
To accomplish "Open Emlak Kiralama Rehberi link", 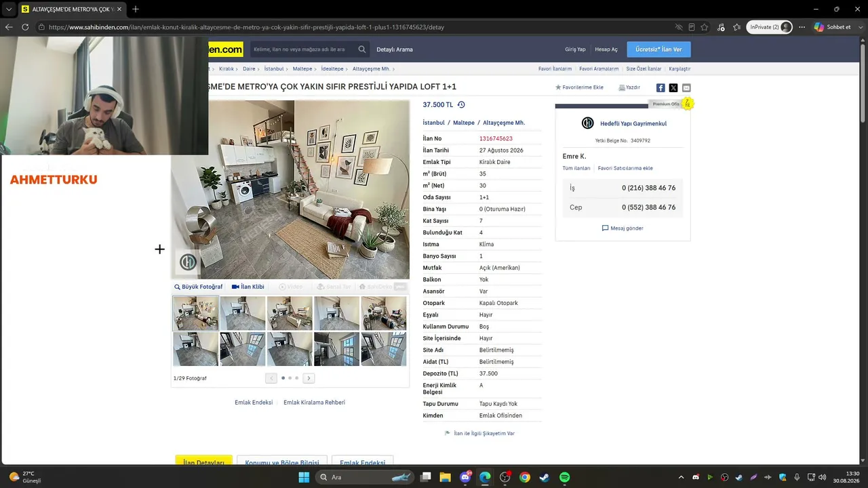I will (314, 403).
